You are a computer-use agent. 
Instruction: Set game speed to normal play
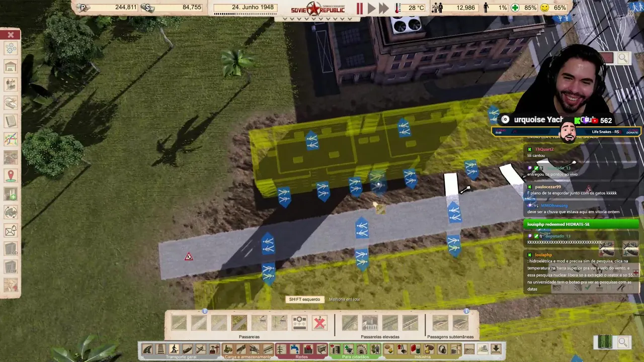(372, 8)
